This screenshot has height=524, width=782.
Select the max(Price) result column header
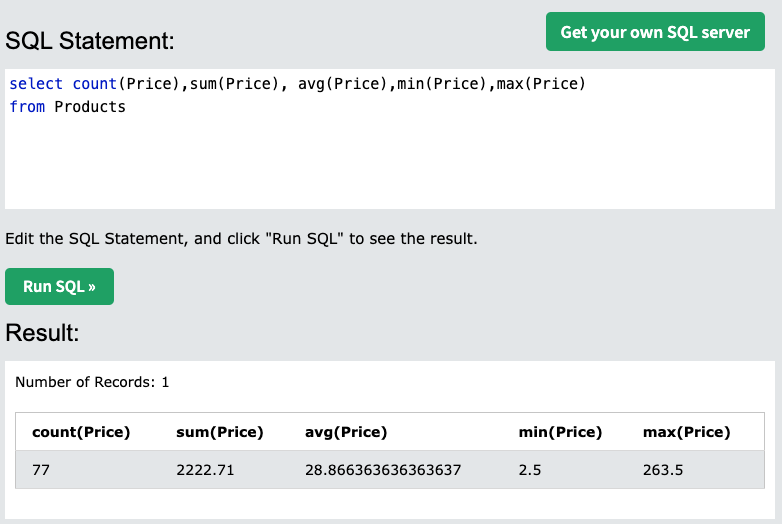[686, 432]
